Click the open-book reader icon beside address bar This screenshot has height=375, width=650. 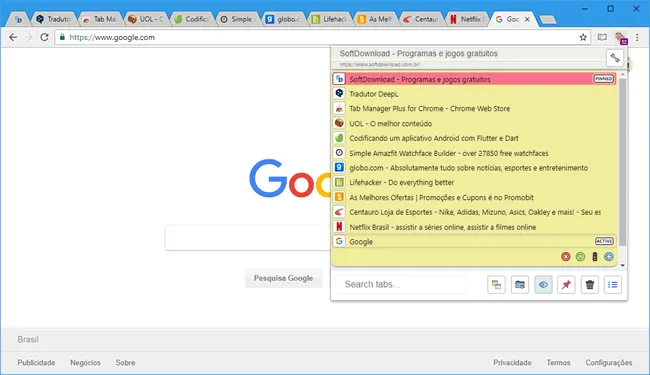(x=602, y=37)
